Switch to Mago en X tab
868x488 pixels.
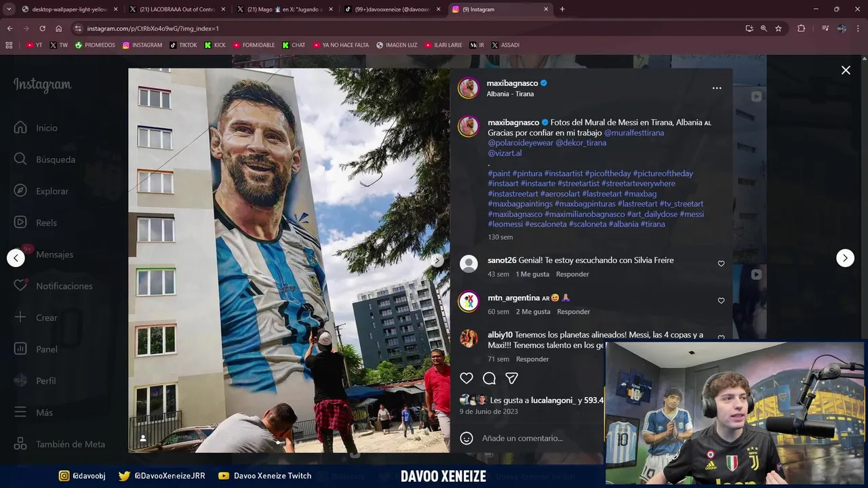[284, 9]
